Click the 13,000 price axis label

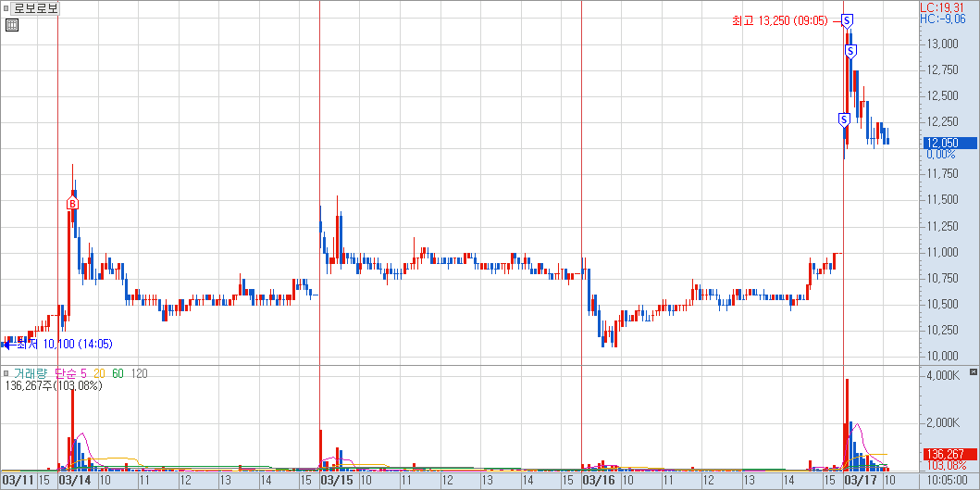pos(942,44)
